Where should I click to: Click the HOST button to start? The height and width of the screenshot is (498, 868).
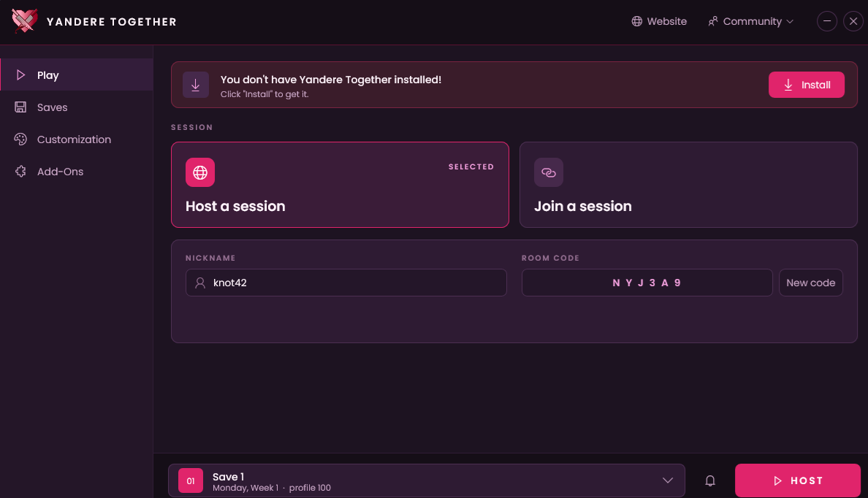coord(797,480)
